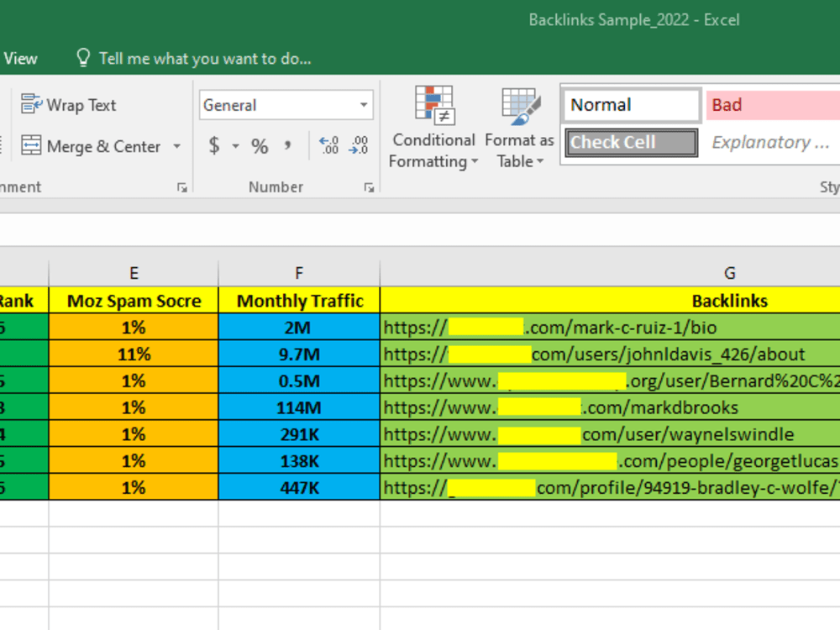The image size is (840, 630).
Task: Select column G header
Action: click(x=610, y=273)
